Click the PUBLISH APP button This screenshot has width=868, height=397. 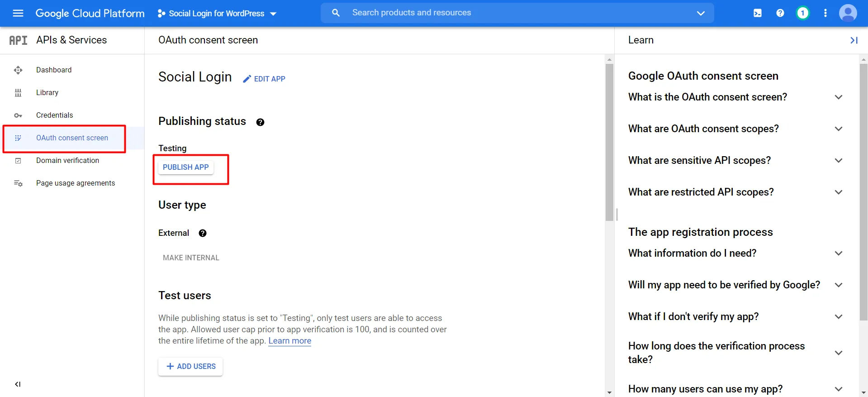pyautogui.click(x=186, y=167)
